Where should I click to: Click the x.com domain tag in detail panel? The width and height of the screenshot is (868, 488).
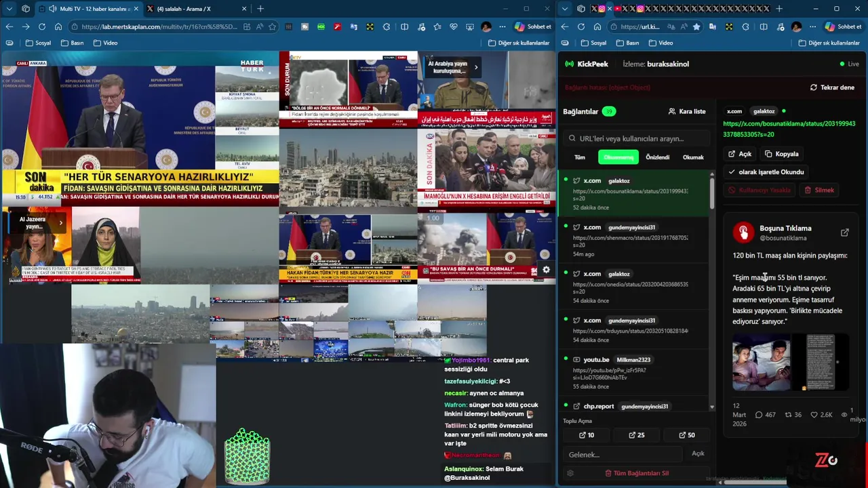734,111
